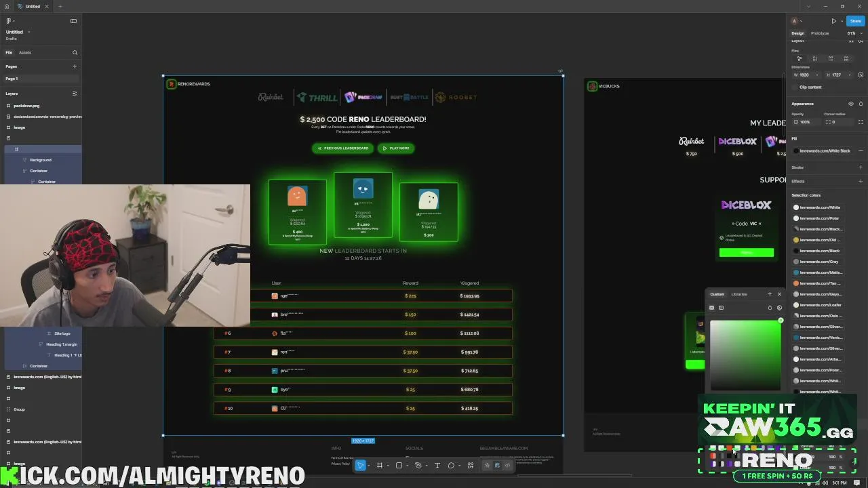The image size is (868, 488).
Task: Select the Move tool in bottom toolbar
Action: (360, 466)
